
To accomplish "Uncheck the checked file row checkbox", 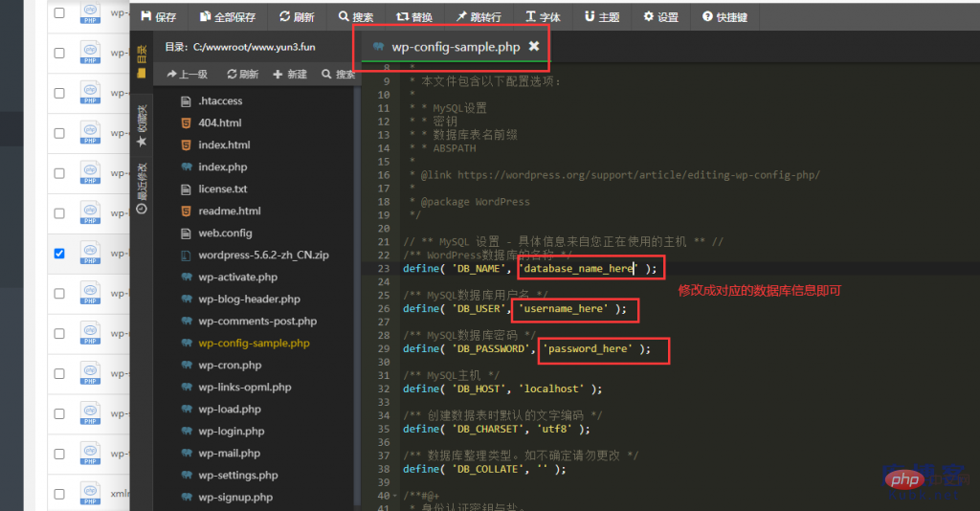I will pos(59,253).
